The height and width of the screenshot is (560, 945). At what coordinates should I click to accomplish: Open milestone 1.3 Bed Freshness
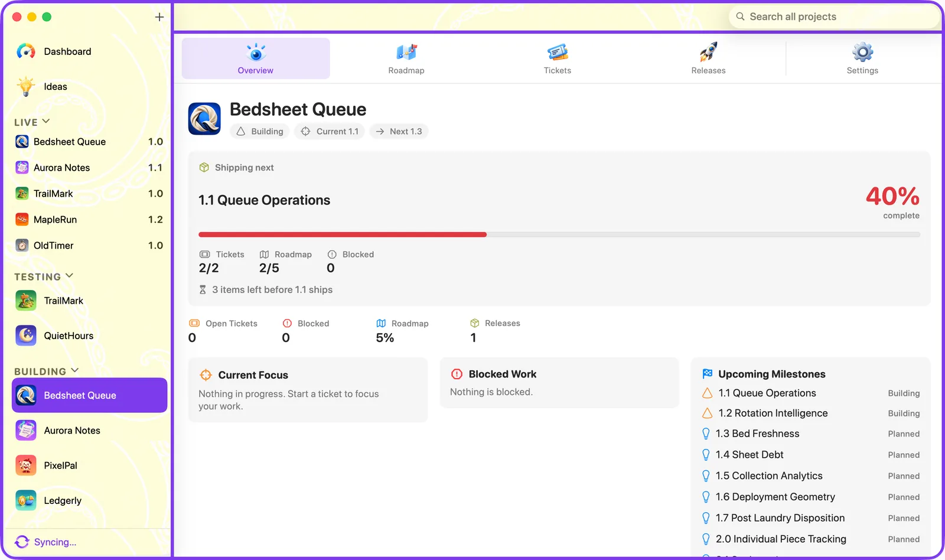[x=810, y=434]
